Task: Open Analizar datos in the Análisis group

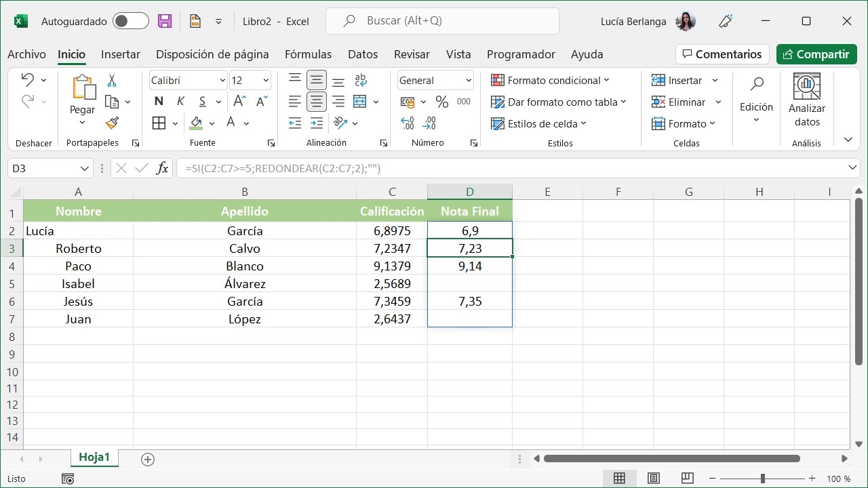Action: 806,100
